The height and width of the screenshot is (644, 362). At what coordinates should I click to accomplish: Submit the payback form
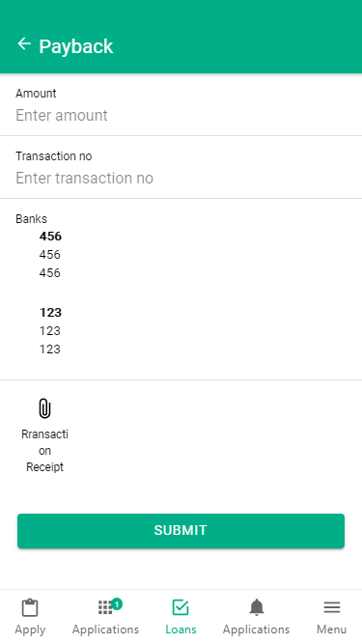tap(181, 531)
